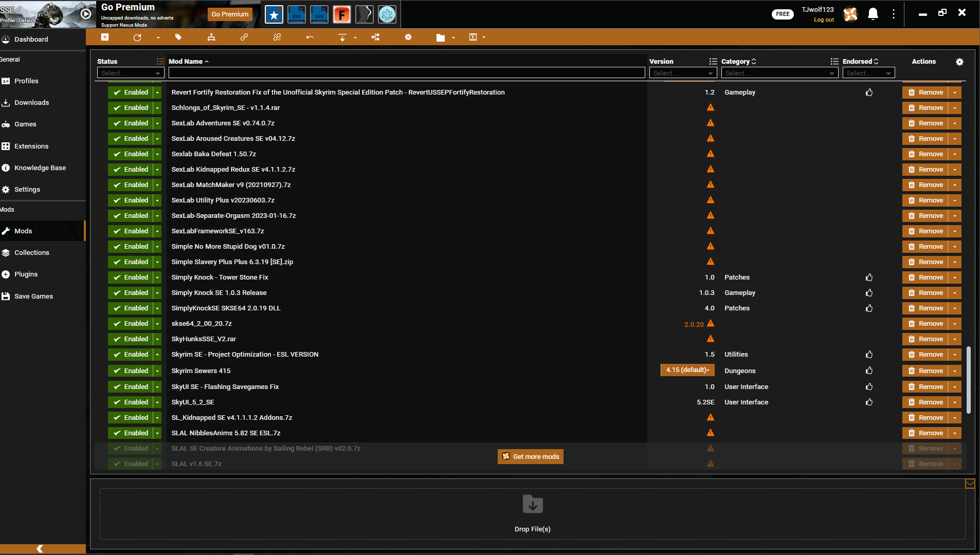Launch the starred primary tool in the header

pyautogui.click(x=274, y=14)
